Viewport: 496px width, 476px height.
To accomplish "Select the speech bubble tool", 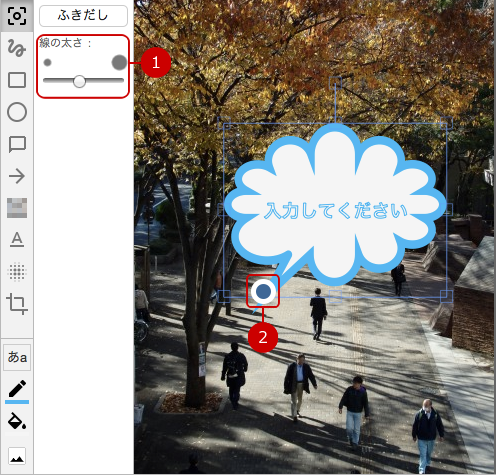I will (17, 144).
